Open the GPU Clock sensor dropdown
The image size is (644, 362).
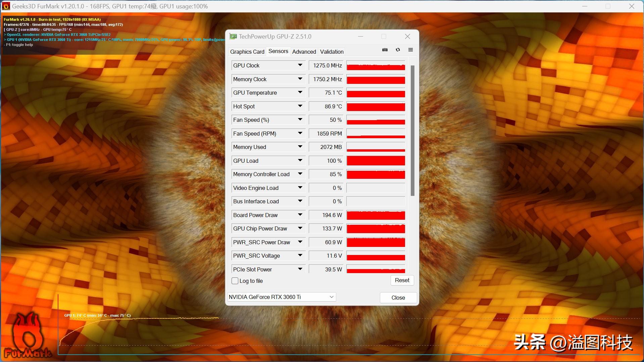[300, 65]
